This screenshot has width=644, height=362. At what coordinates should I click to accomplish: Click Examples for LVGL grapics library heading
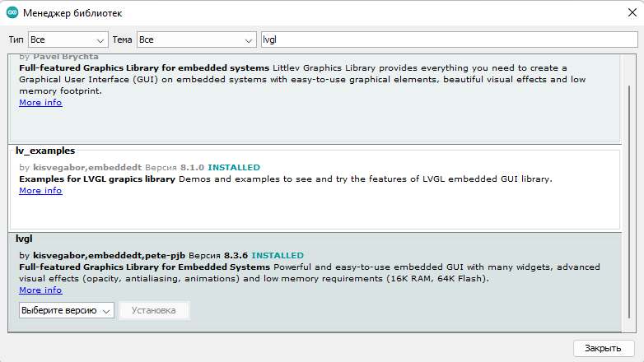[x=97, y=179]
